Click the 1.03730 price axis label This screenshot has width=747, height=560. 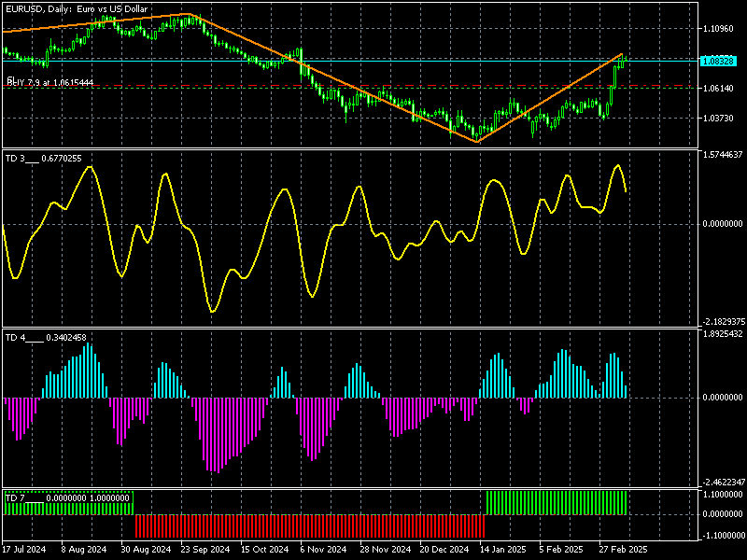click(718, 118)
